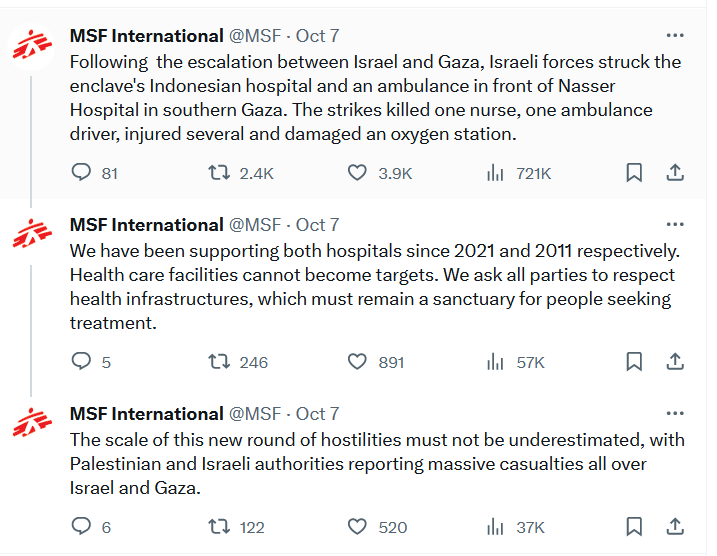
Task: View the 57K views analytics
Action: tap(495, 361)
